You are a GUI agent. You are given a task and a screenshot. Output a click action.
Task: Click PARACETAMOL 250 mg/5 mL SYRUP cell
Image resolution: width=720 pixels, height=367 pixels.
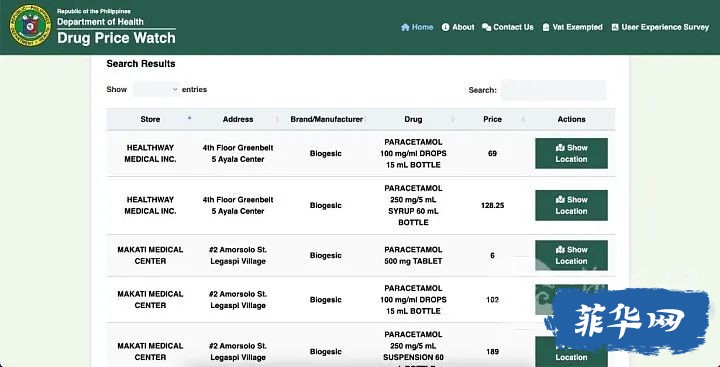tap(413, 205)
